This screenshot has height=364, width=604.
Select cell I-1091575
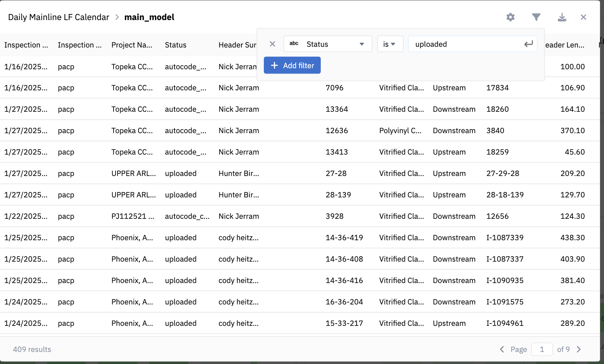(x=505, y=302)
